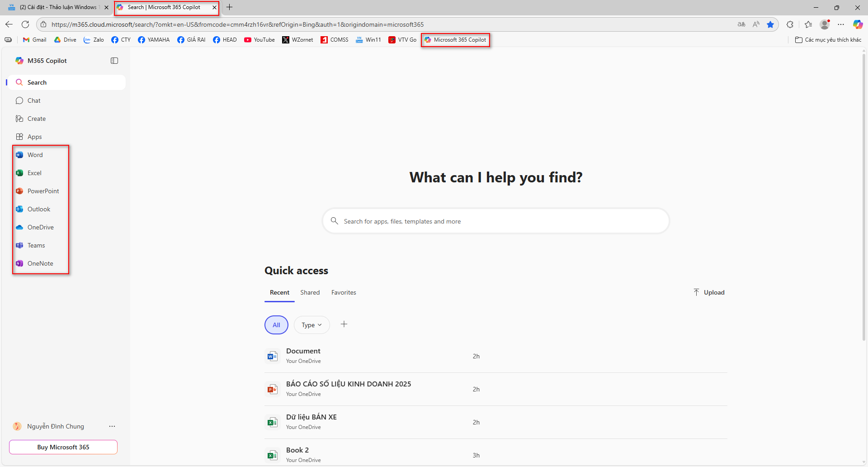
Task: Click the translate icon in address bar
Action: pyautogui.click(x=741, y=24)
